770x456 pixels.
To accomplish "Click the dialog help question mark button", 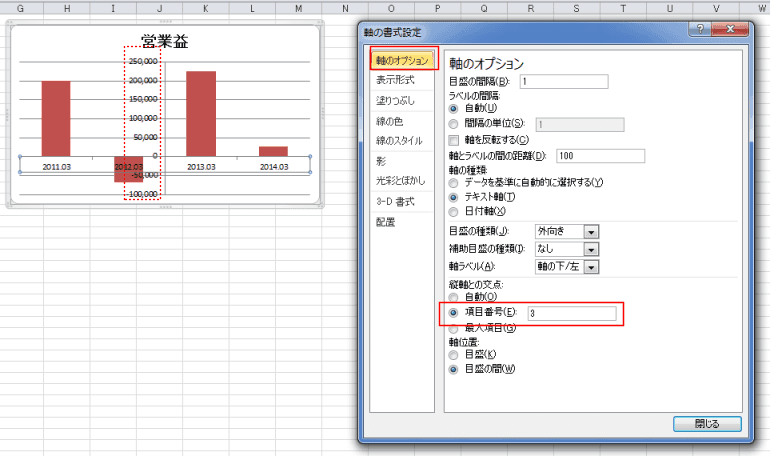I will (700, 29).
